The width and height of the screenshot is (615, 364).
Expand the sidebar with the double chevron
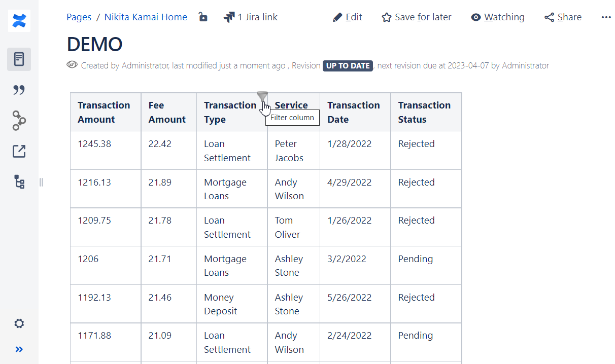tap(19, 349)
